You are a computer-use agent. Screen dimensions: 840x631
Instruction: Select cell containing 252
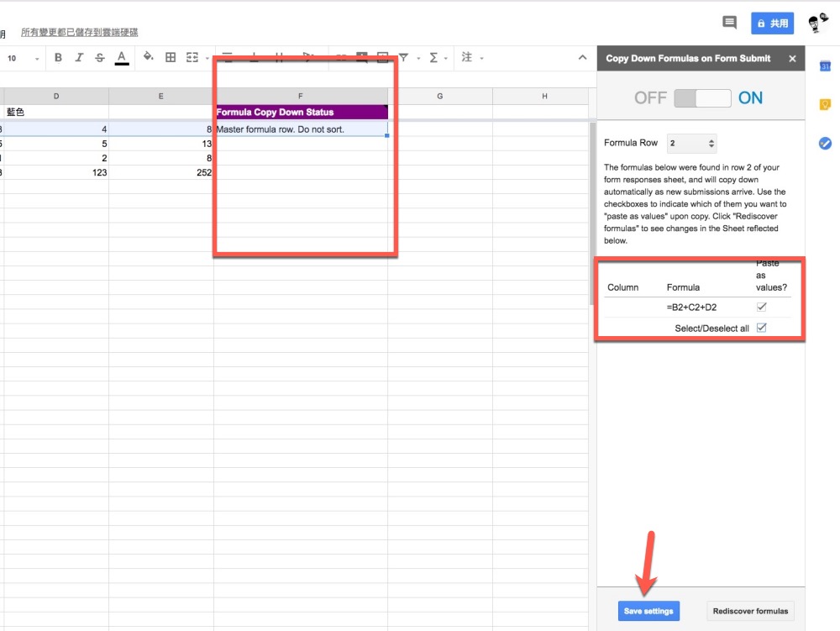click(160, 172)
